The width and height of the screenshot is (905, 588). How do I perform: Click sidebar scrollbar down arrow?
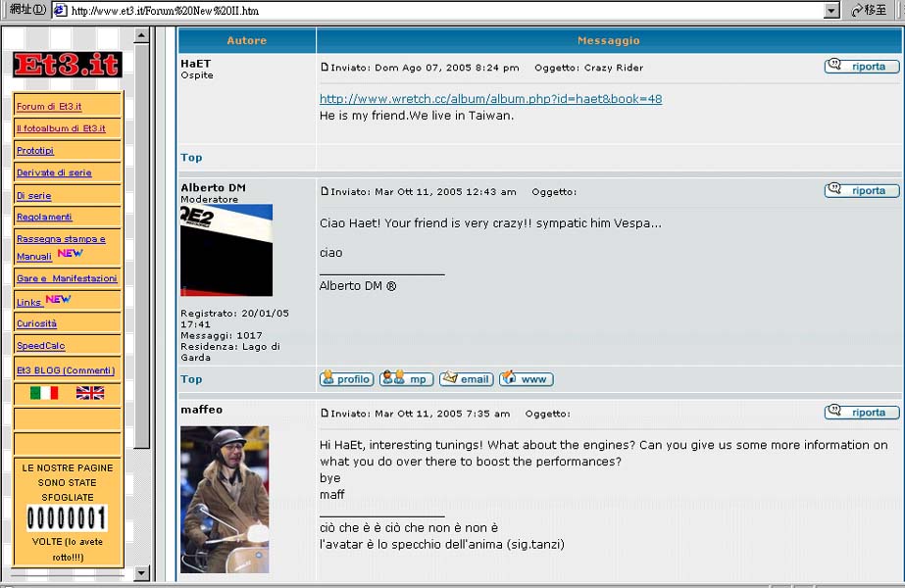[141, 573]
